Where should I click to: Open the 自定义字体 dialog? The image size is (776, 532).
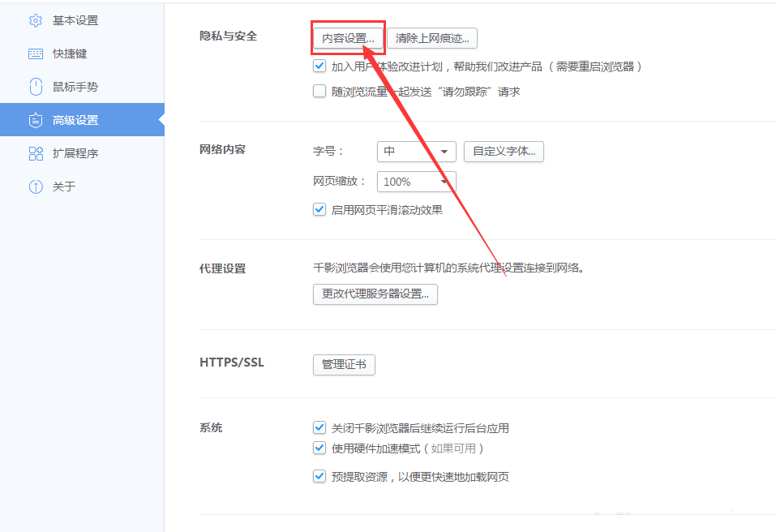tap(504, 151)
